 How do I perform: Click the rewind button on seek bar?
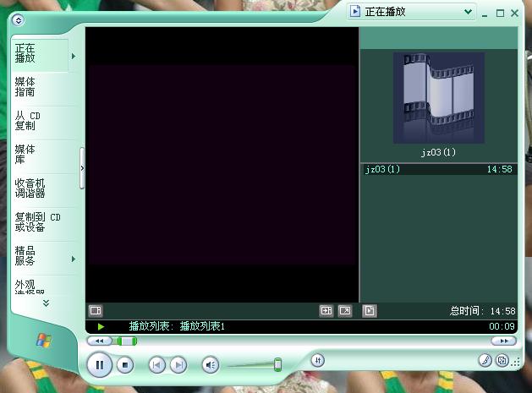[x=99, y=341]
